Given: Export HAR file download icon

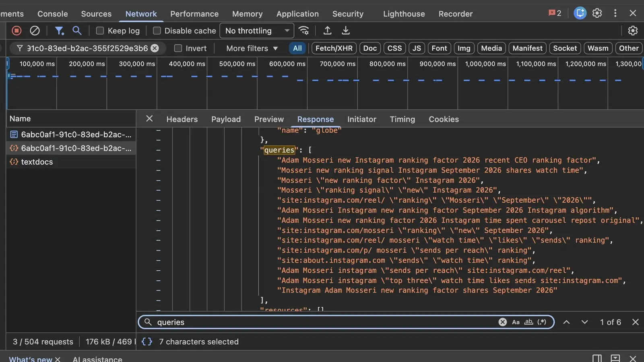Looking at the screenshot, I should click(x=346, y=31).
